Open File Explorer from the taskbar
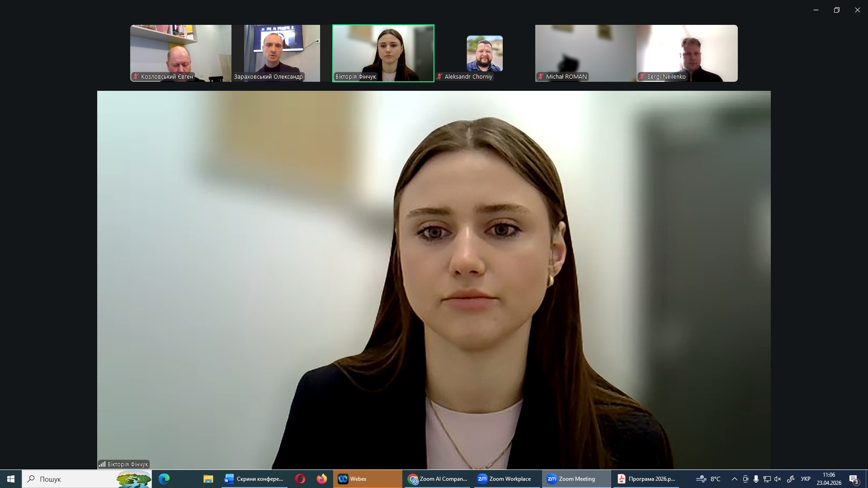The width and height of the screenshot is (868, 488). [208, 479]
